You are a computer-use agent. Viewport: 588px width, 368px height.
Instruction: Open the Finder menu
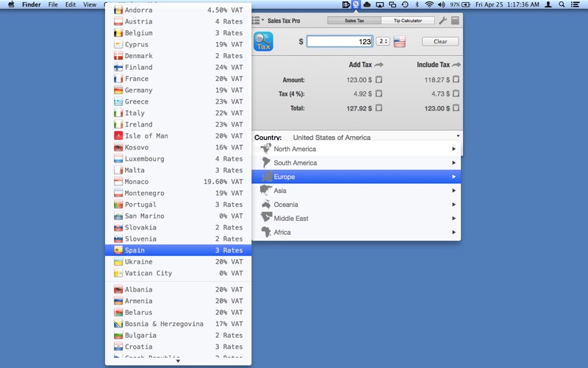click(31, 4)
